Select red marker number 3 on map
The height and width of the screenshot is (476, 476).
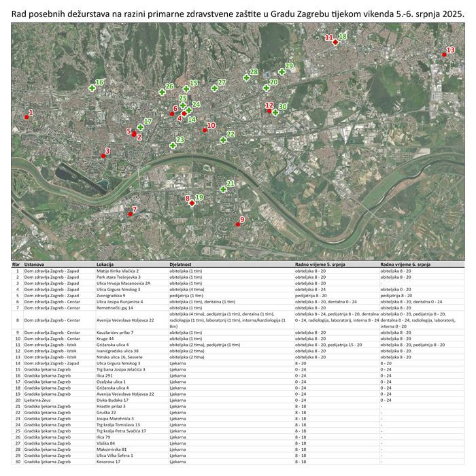103,156
